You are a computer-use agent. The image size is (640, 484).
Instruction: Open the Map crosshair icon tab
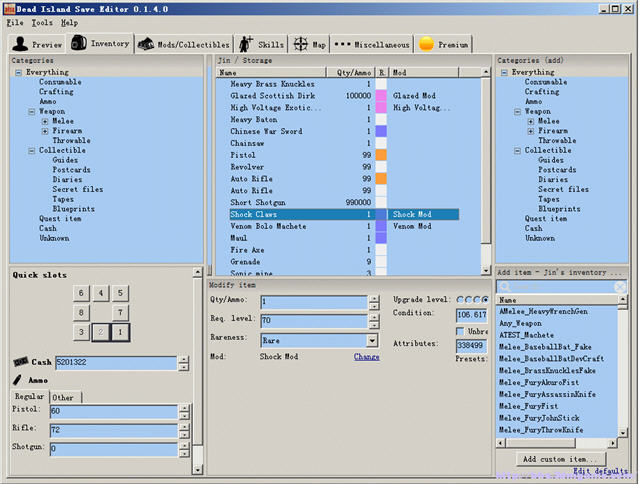click(x=301, y=44)
